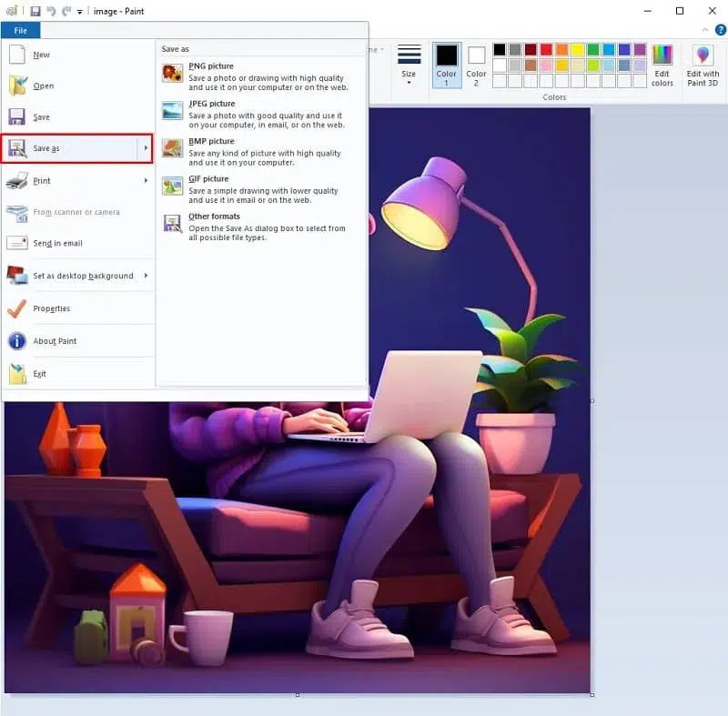Pick the pink color swatch

coord(547,66)
